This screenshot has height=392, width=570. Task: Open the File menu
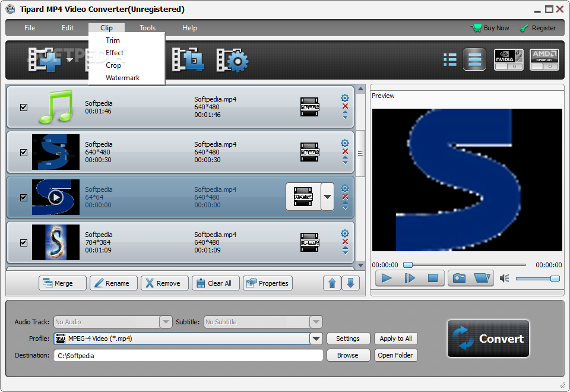coord(30,28)
